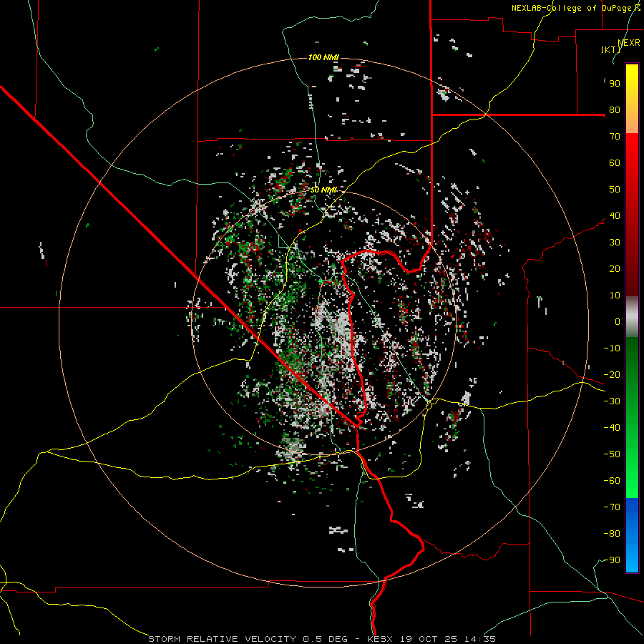This screenshot has width=644, height=644.
Task: Click the [KT] units label
Action: (611, 49)
